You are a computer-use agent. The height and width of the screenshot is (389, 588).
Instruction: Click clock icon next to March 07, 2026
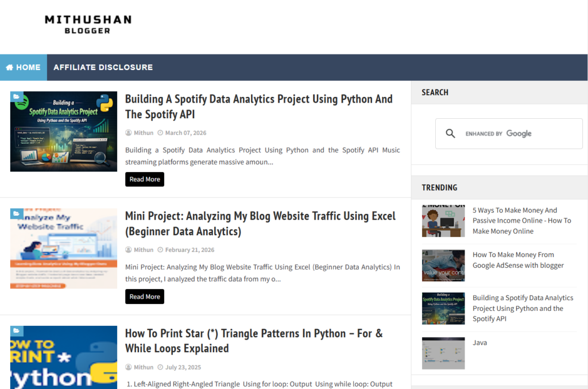(160, 133)
